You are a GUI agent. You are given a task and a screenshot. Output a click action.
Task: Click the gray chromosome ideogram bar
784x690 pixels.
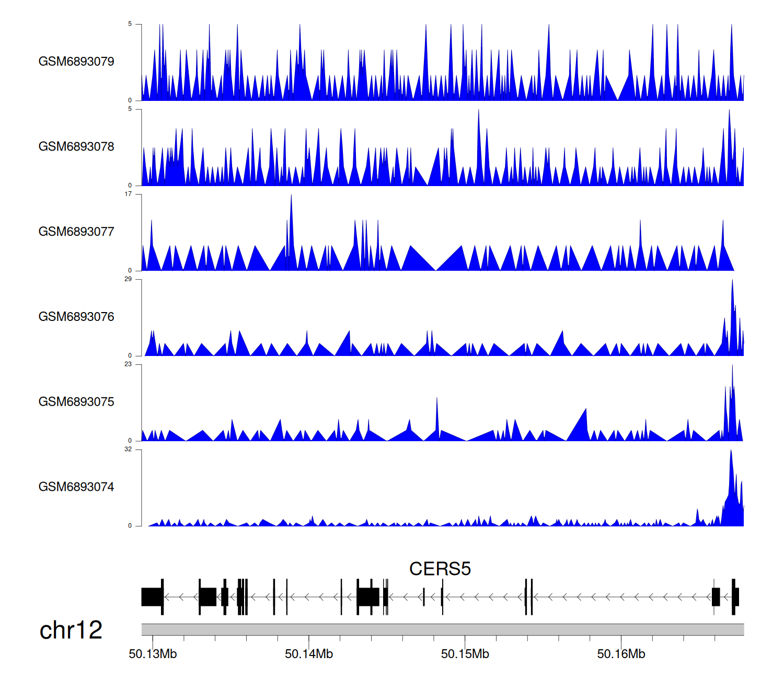coord(442,629)
